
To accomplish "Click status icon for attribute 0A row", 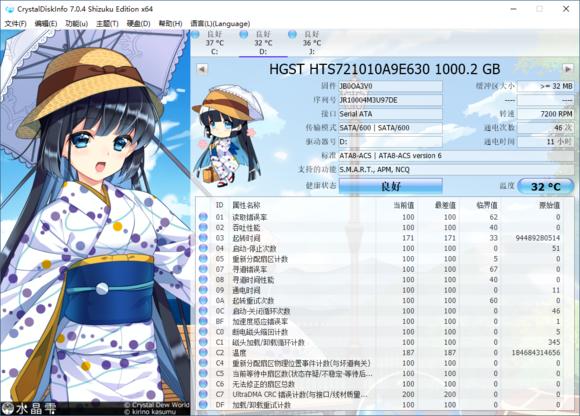I will click(203, 301).
